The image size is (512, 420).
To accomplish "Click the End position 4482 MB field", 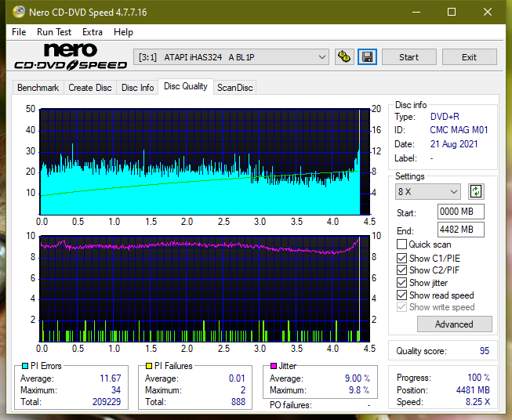I will pos(461,230).
